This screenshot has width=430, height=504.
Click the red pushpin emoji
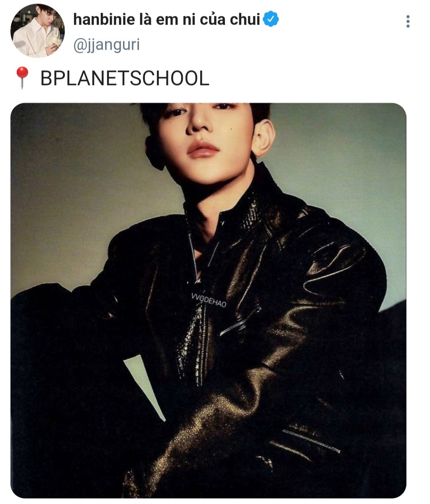pos(22,78)
